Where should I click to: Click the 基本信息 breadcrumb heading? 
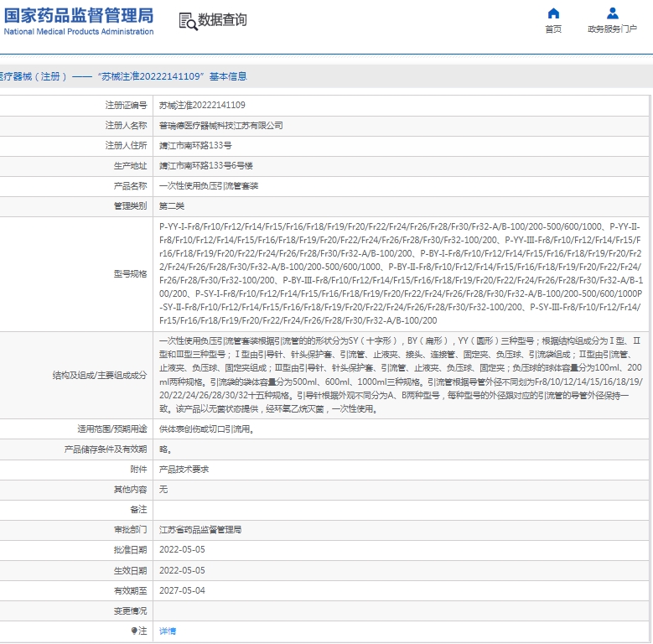click(228, 76)
